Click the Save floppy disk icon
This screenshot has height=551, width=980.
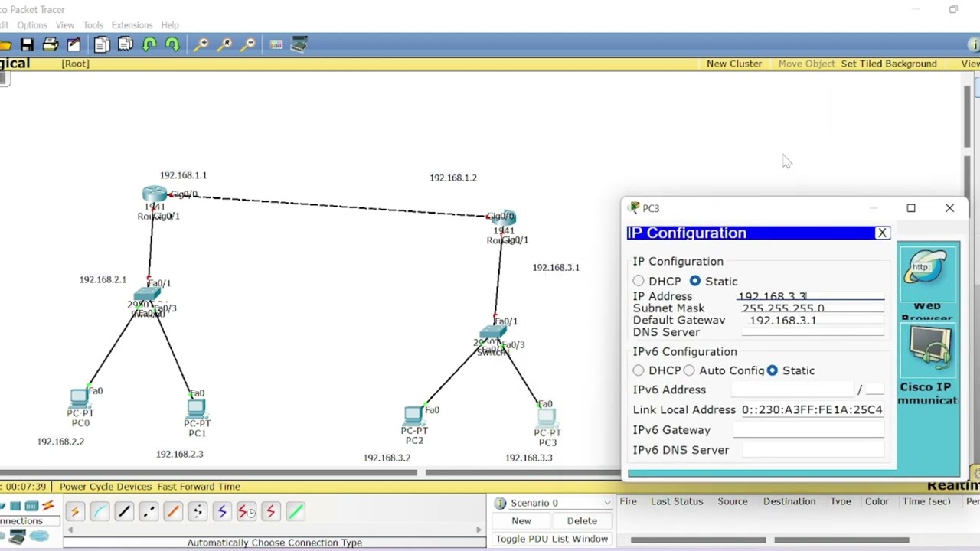[28, 45]
